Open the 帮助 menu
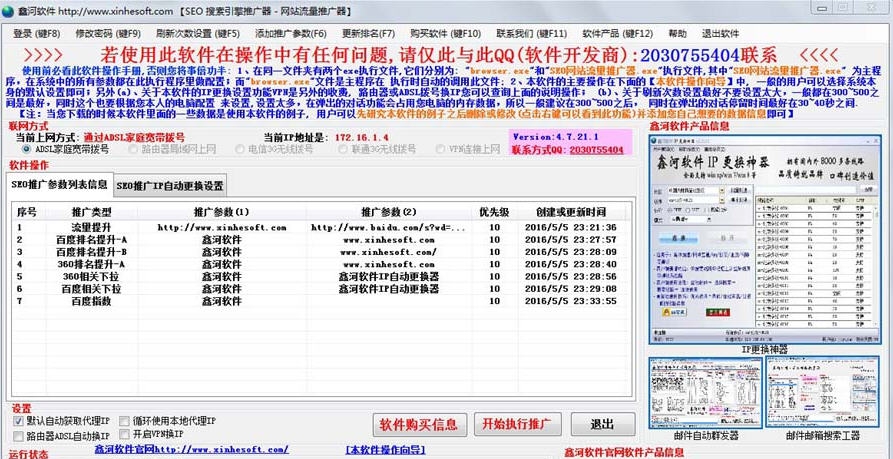 click(x=677, y=34)
